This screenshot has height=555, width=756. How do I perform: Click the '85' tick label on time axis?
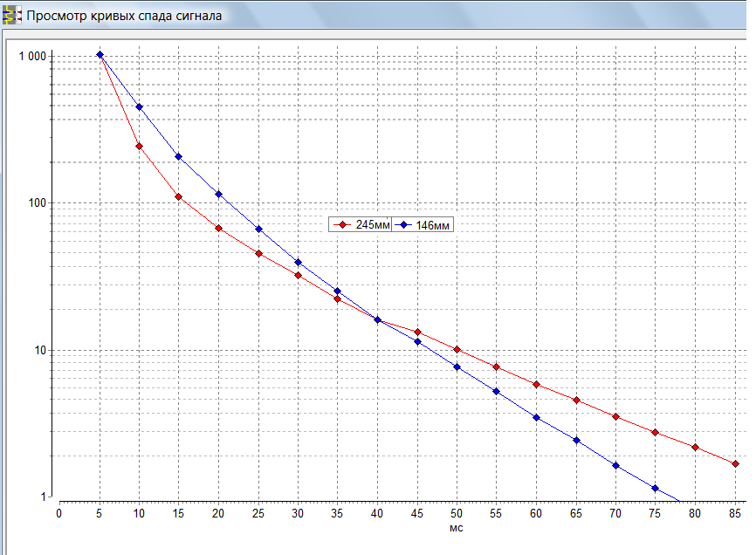coord(735,514)
